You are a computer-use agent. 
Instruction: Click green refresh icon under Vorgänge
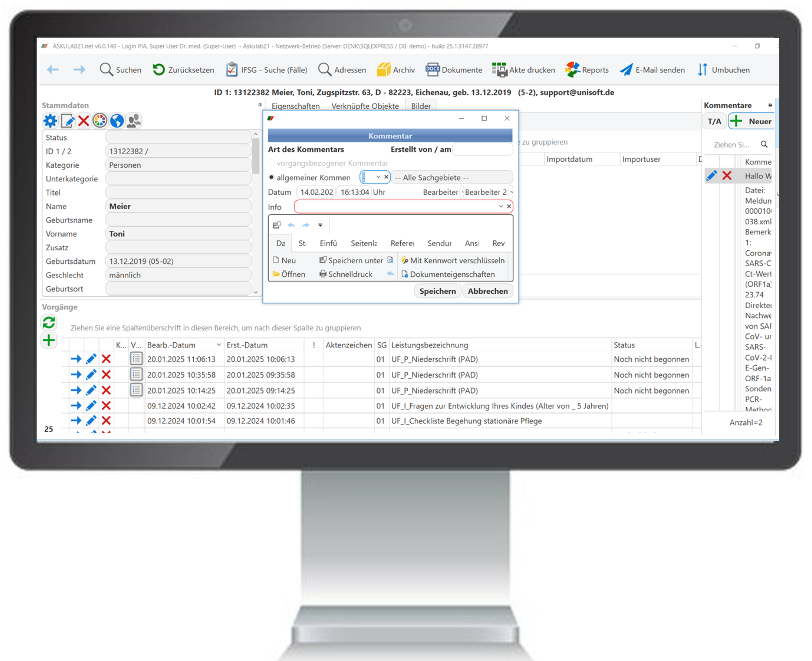pos(49,323)
